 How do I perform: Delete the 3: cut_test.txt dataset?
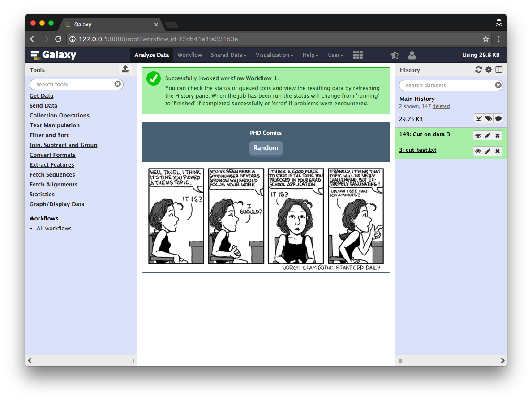498,151
